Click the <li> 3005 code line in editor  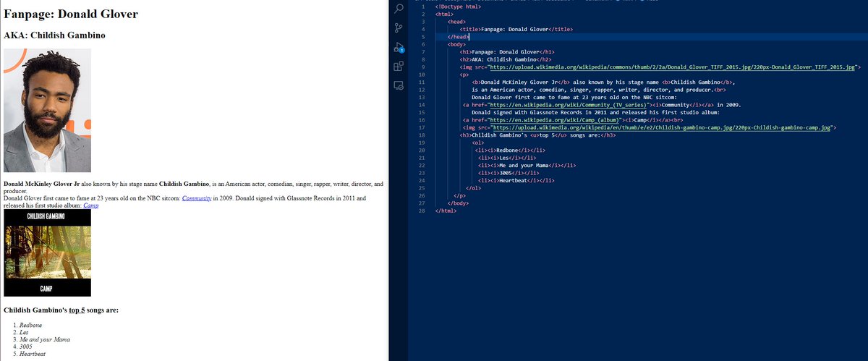coord(508,173)
